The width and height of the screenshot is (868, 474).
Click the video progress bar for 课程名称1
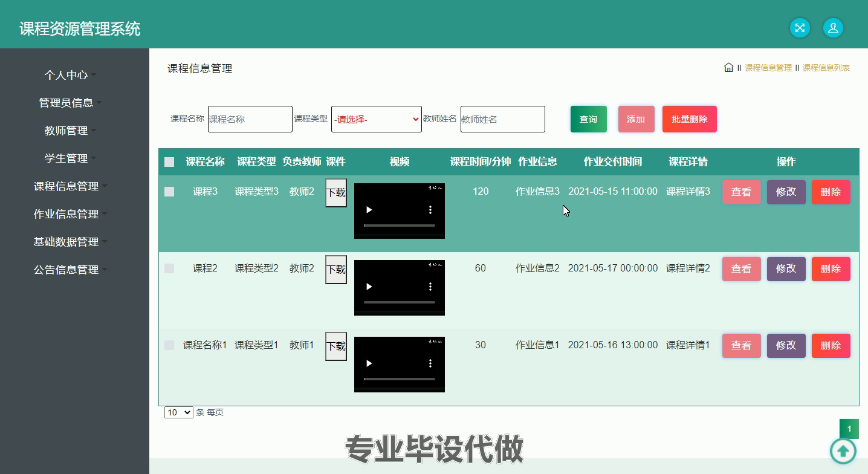pos(400,379)
